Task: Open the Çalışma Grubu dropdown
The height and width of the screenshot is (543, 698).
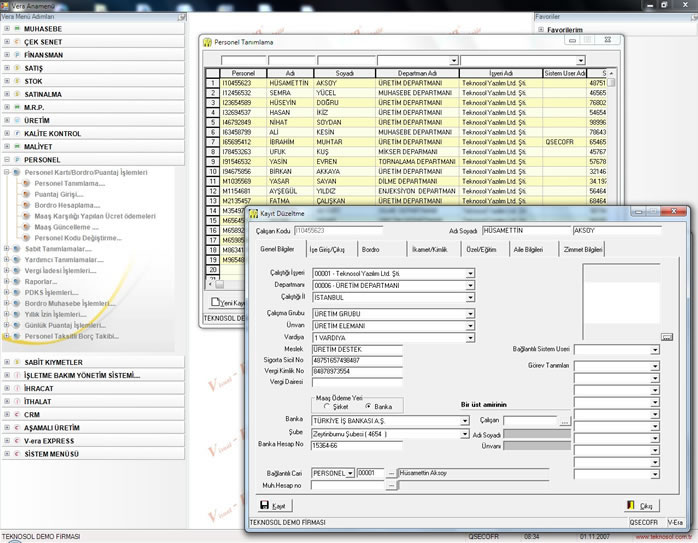Action: pyautogui.click(x=470, y=314)
